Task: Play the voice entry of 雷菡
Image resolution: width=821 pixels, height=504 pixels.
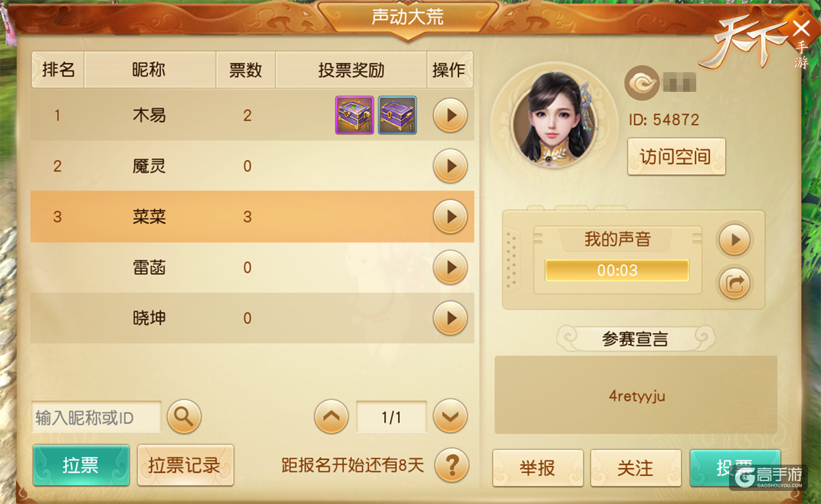Action: [450, 267]
